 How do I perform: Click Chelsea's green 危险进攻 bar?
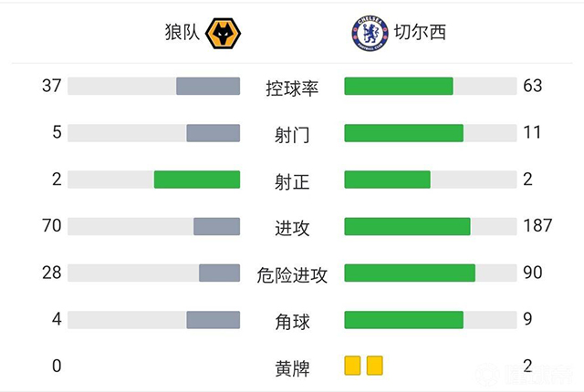click(410, 273)
